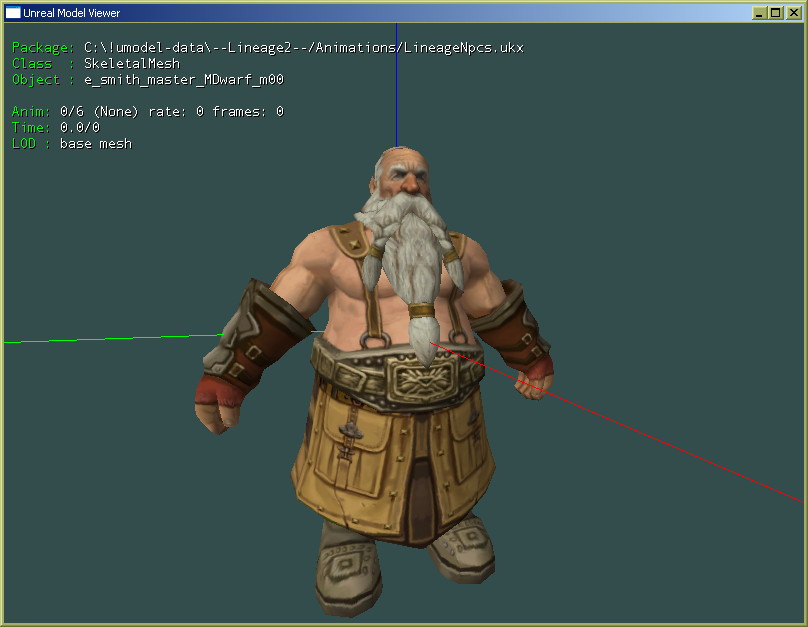
Task: Click the LOD base mesh text
Action: 72,144
